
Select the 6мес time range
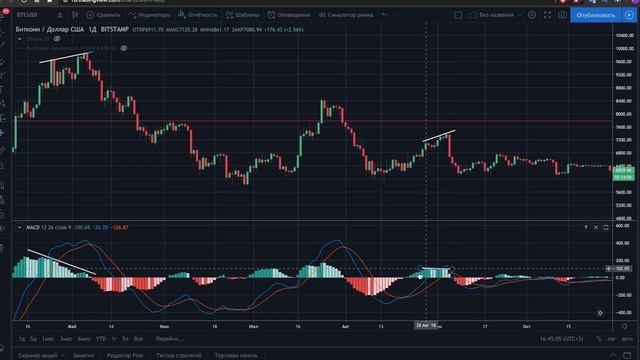(x=84, y=339)
